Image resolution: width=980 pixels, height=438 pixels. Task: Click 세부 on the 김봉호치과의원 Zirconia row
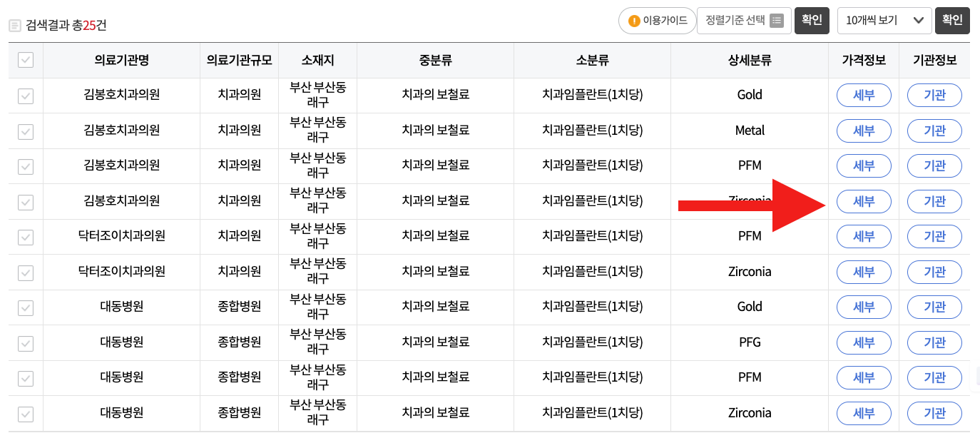[x=864, y=201]
